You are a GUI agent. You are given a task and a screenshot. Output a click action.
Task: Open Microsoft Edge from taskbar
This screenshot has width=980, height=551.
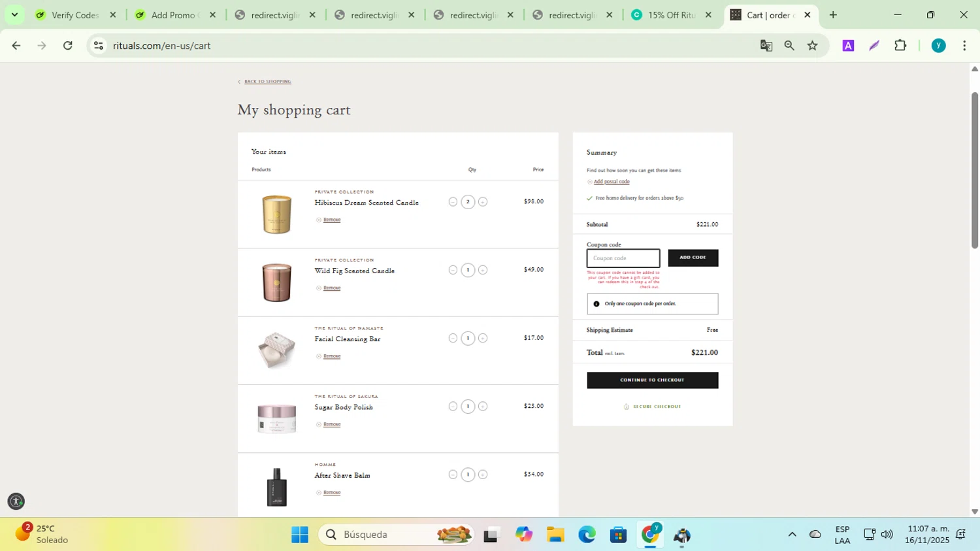tap(587, 535)
